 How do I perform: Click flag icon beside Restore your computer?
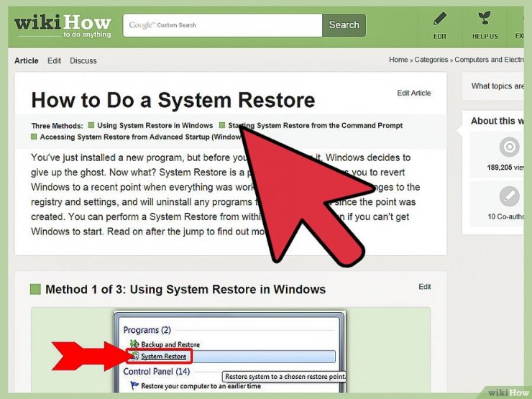(x=134, y=386)
